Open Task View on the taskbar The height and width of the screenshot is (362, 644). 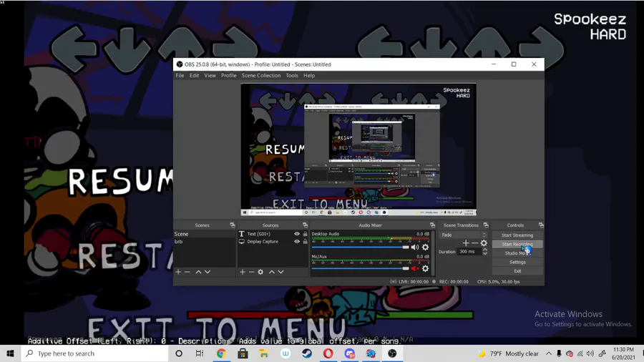click(200, 353)
